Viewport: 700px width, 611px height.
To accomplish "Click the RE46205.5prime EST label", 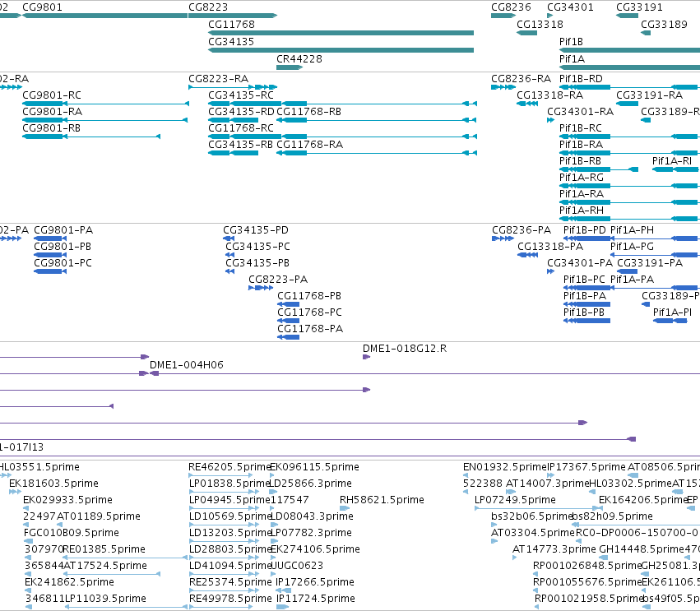I will click(230, 468).
